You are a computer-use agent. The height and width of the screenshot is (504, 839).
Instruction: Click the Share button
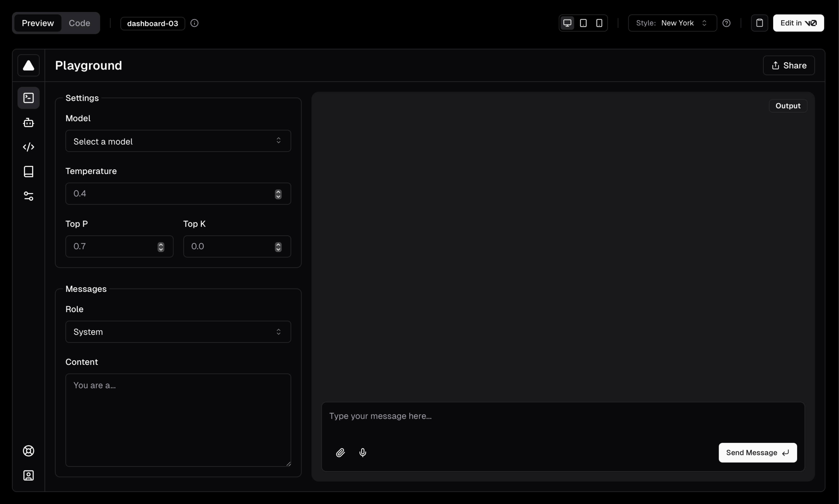point(788,65)
